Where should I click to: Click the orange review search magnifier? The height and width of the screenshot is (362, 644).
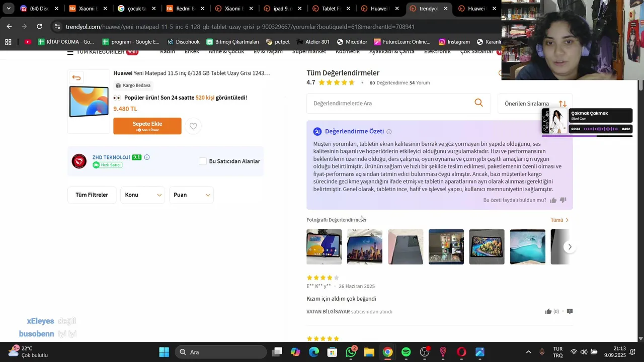coord(478,103)
